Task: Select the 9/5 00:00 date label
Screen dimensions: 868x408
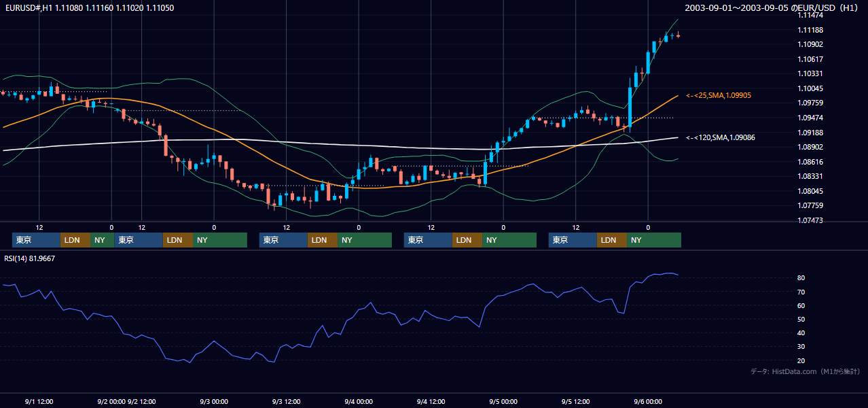Action: [503, 401]
